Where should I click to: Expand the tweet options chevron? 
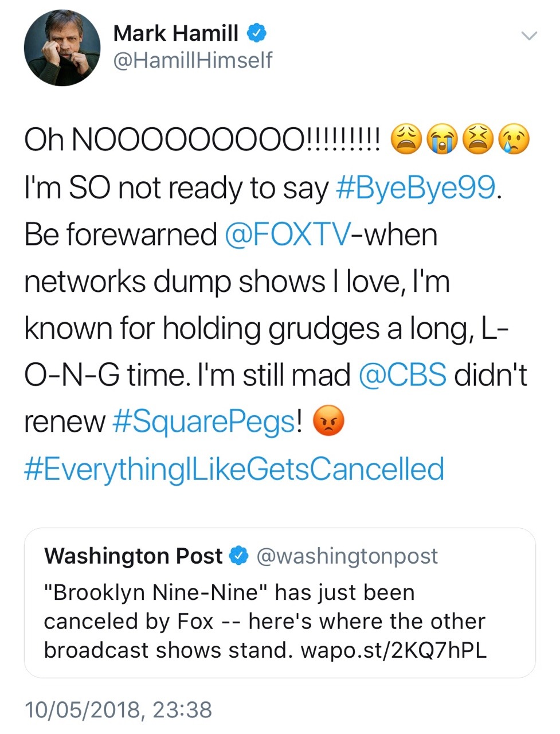click(529, 36)
